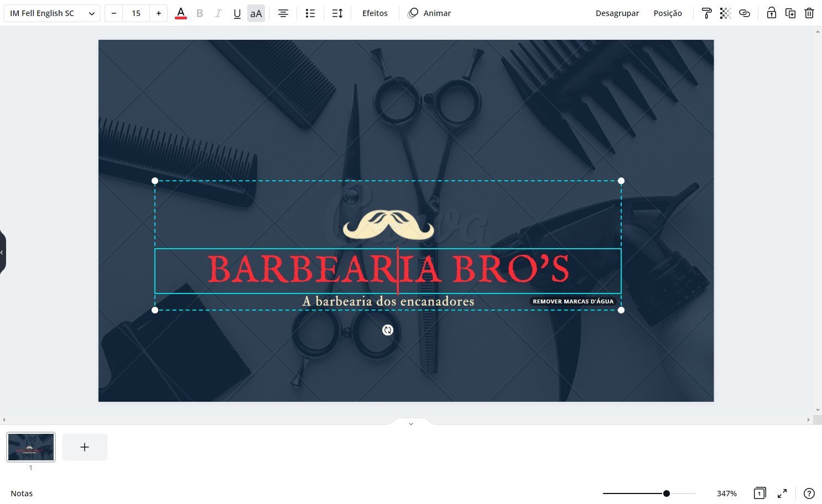Click the REMOVER MARCAS D'ÁGUA button
Viewport: 822px width, 504px height.
[x=573, y=301]
